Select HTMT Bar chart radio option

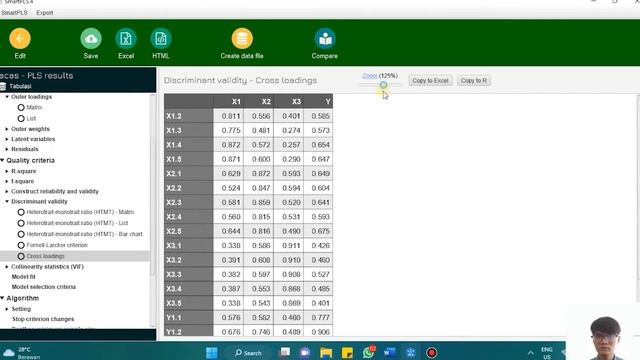tap(21, 234)
